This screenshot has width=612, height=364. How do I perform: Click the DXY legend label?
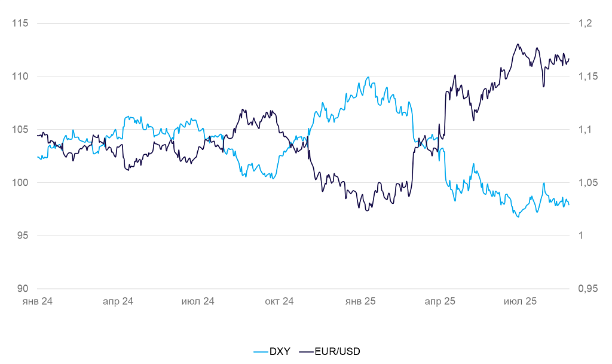click(280, 351)
